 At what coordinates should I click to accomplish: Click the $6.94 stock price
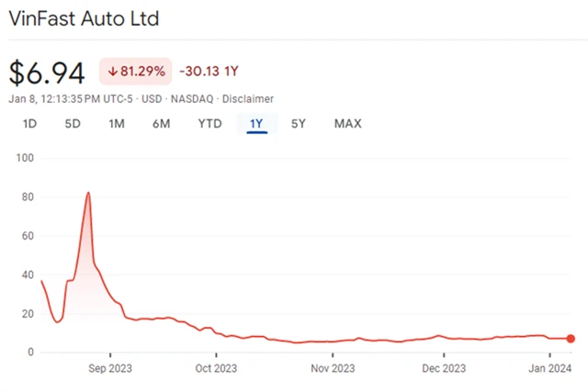click(47, 72)
